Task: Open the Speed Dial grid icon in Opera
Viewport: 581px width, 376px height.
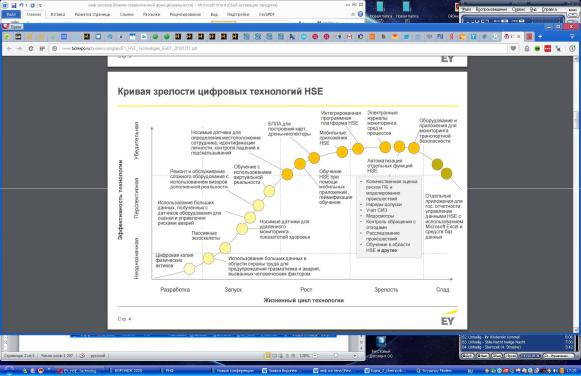Action: 42,49
